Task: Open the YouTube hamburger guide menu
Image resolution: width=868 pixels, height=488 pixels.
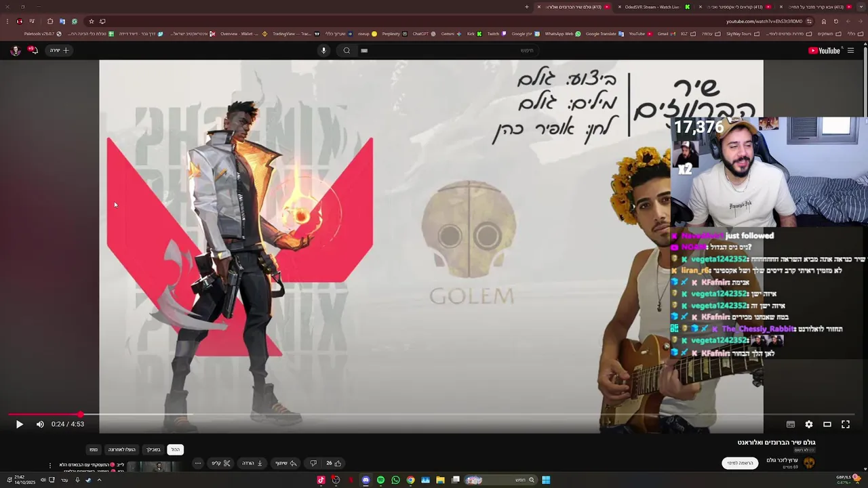Action: pyautogui.click(x=850, y=50)
